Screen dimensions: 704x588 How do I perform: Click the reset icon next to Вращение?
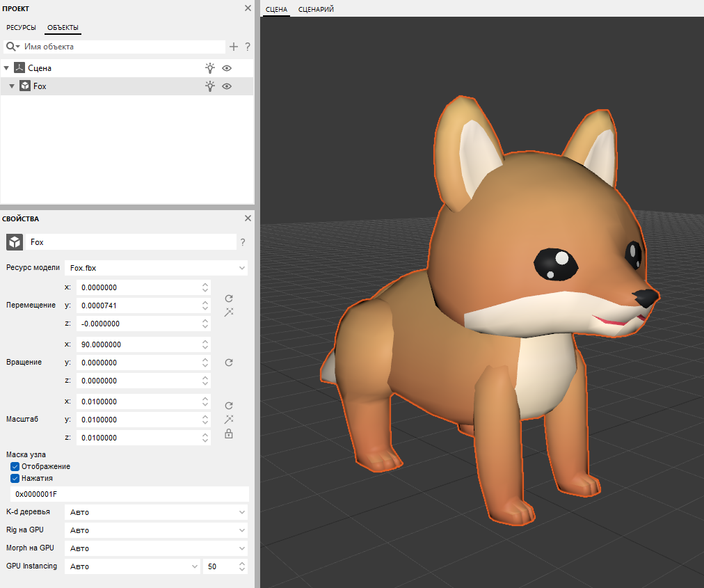coord(228,362)
